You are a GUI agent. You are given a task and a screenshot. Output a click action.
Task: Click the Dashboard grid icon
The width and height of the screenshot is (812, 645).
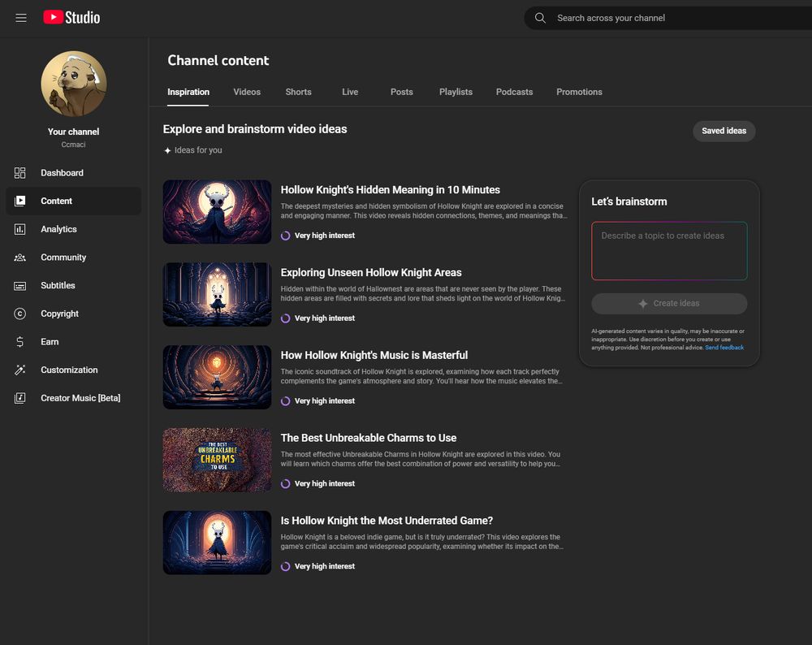(19, 173)
